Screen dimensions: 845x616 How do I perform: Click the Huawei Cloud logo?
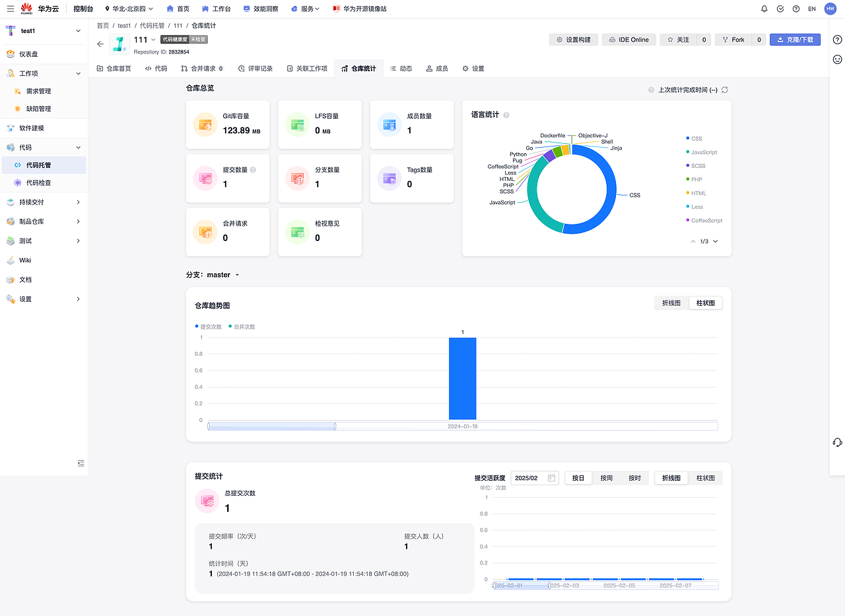coord(26,9)
